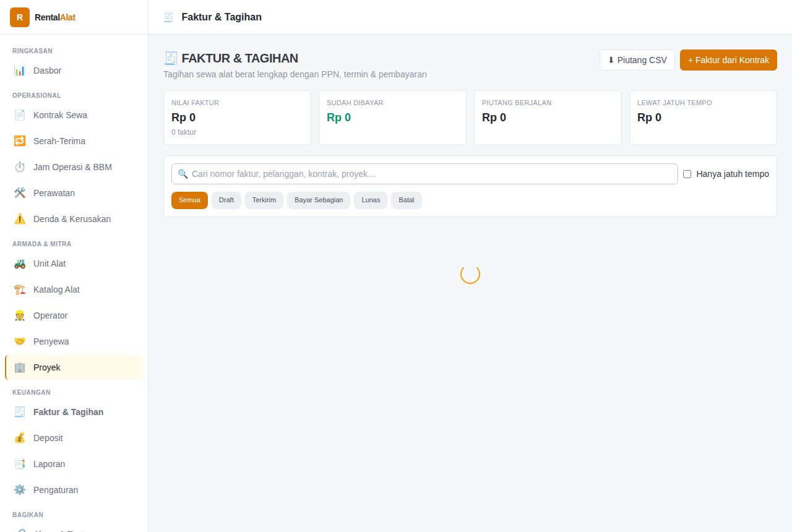Open Dasbor via its chart icon
The image size is (792, 532).
pos(20,71)
